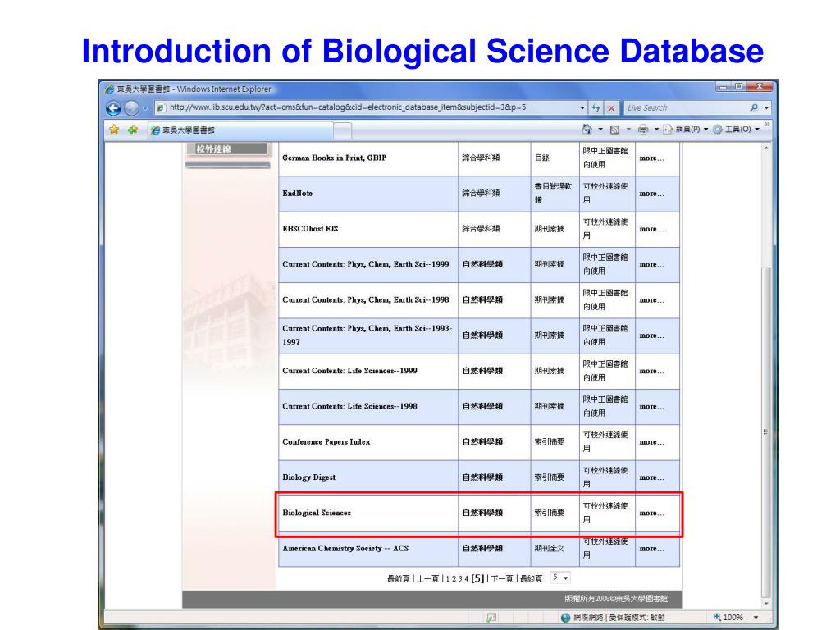Jump to page 3 in pagination
This screenshot has width=840, height=630.
(x=460, y=578)
